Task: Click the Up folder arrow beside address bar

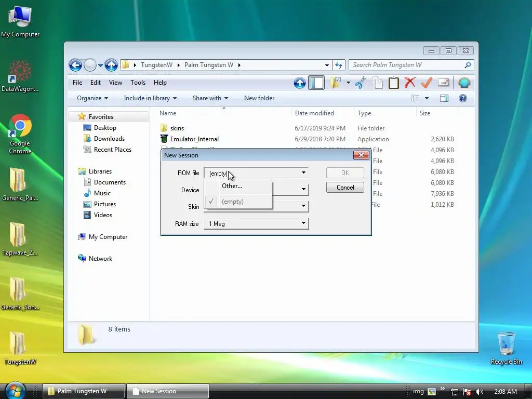Action: point(111,65)
